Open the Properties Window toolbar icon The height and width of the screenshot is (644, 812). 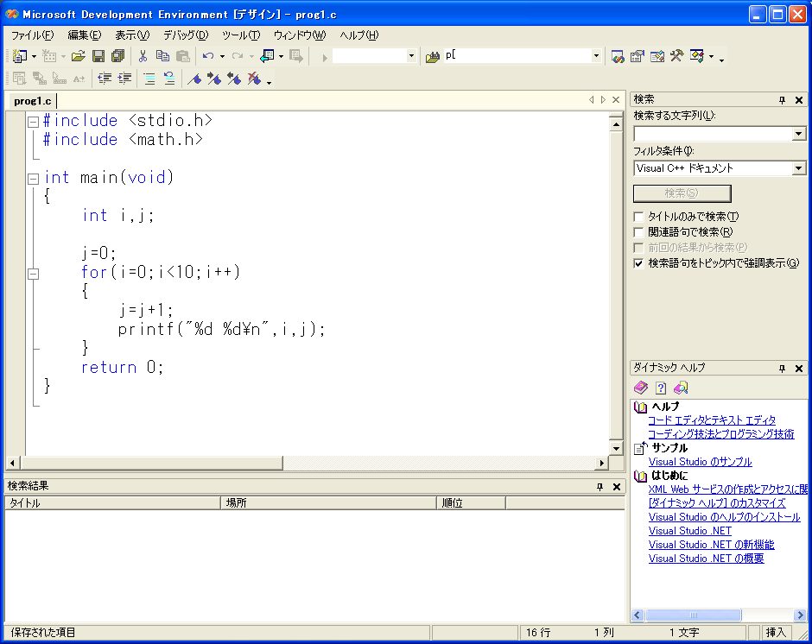pyautogui.click(x=637, y=56)
